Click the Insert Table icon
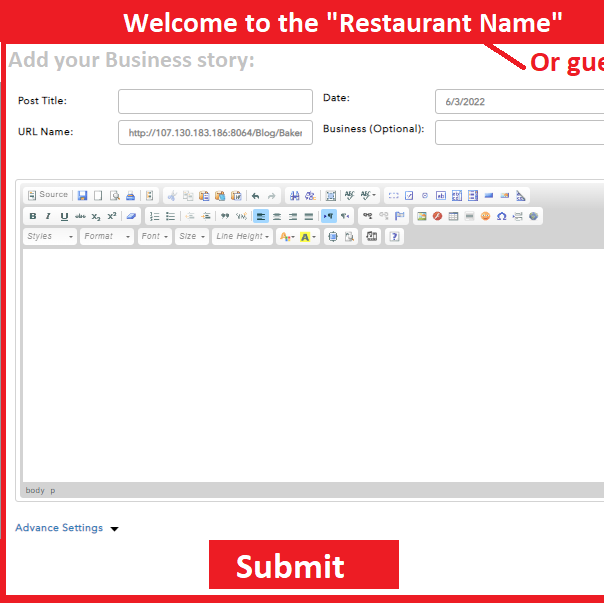Image resolution: width=604 pixels, height=604 pixels. click(x=453, y=216)
